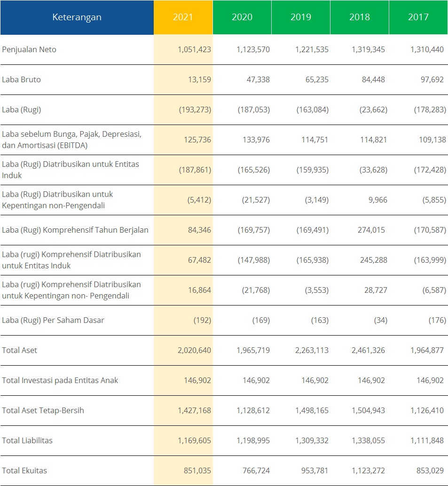Click the Keterangan header cell
This screenshot has height=486, width=448.
(77, 17)
